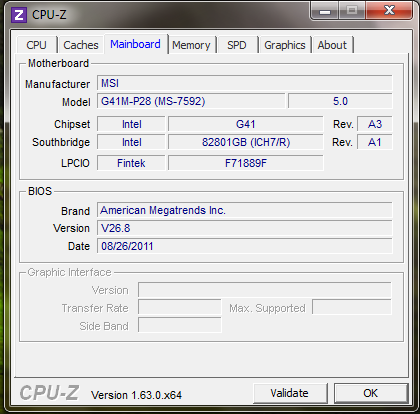The width and height of the screenshot is (420, 414).
Task: Click southbridge value 82801GB (ICH7/R)
Action: [x=246, y=142]
